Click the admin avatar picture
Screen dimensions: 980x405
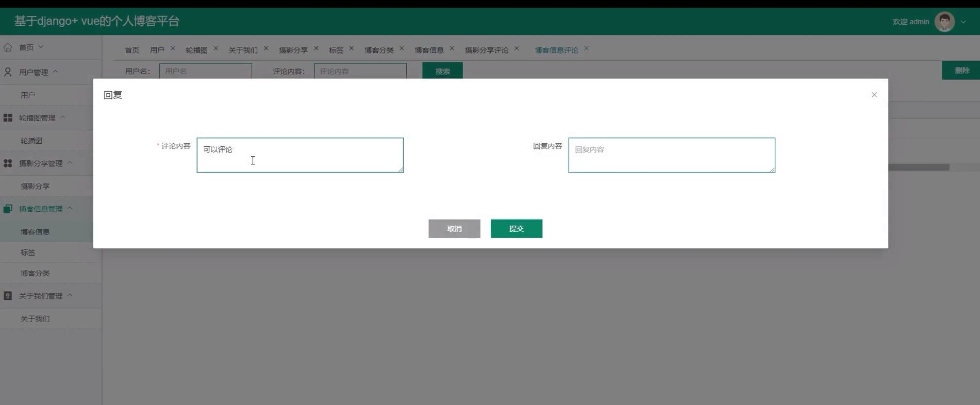point(944,22)
